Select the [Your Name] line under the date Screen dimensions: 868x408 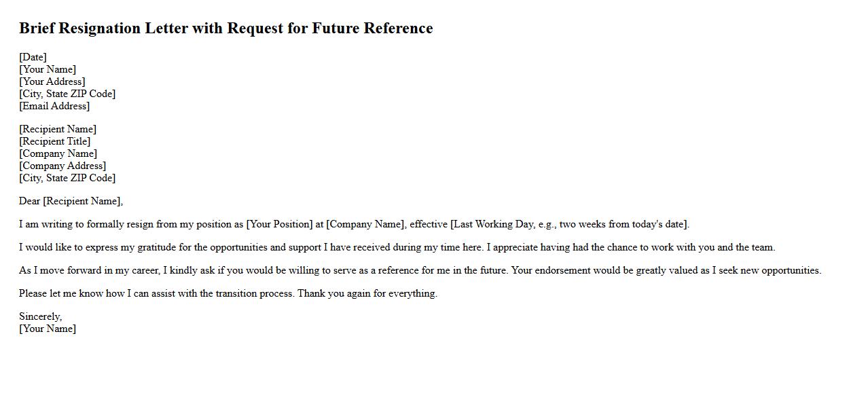click(x=48, y=69)
